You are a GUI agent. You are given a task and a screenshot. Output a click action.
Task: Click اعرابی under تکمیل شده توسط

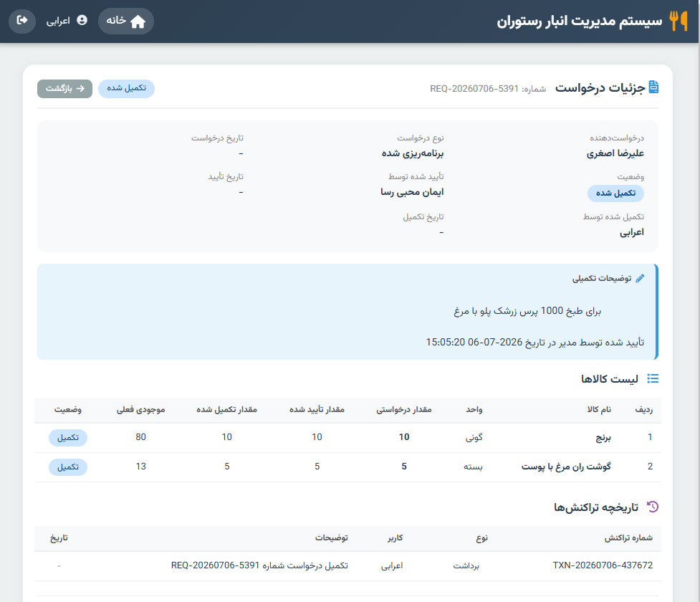click(x=632, y=232)
